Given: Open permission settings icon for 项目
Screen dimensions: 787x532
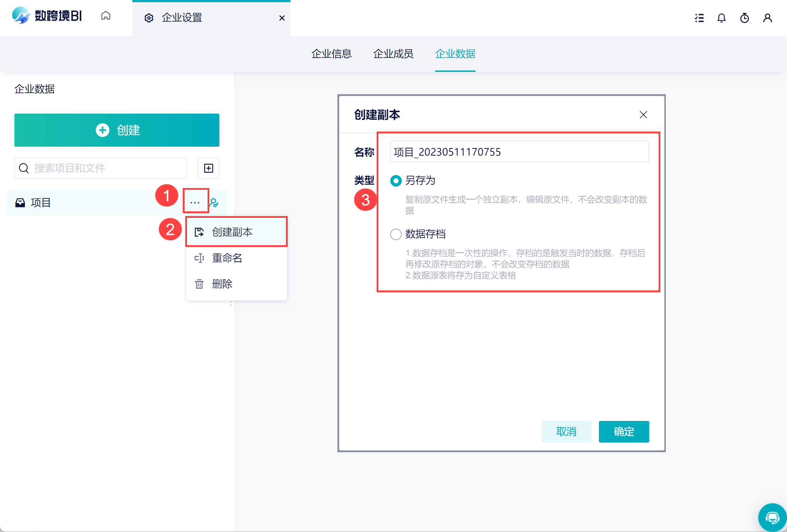Looking at the screenshot, I should (x=214, y=203).
